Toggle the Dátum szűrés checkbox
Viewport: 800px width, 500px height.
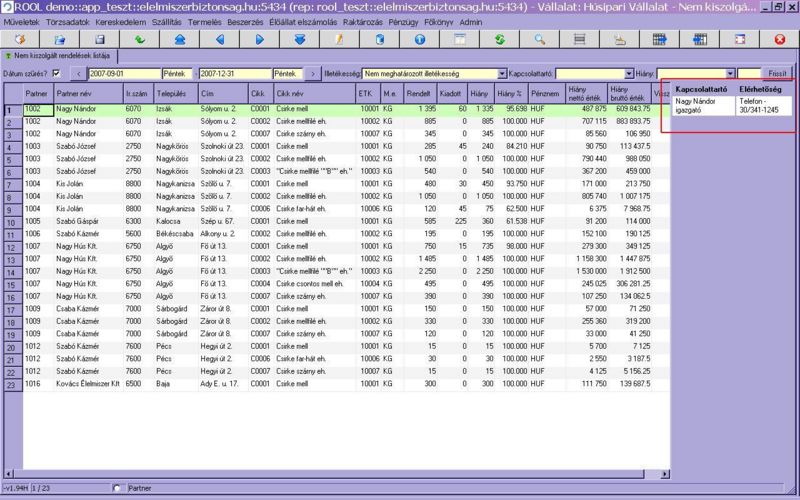tap(56, 73)
